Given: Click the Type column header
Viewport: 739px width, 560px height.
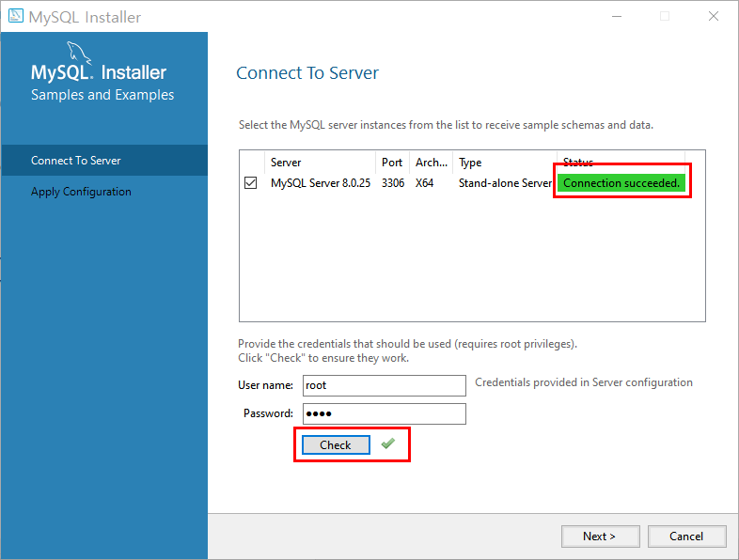Looking at the screenshot, I should 505,163.
